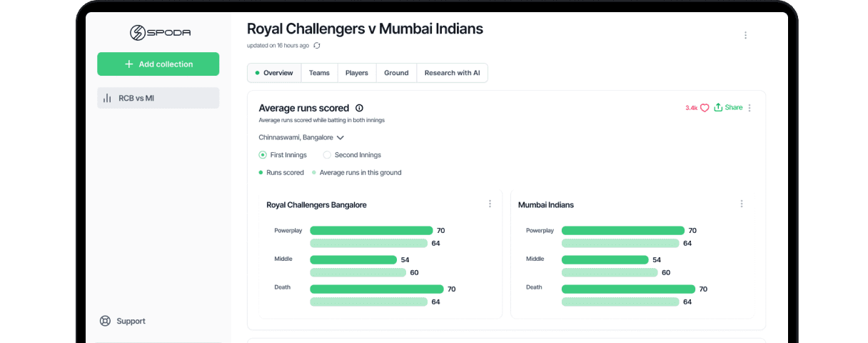Click the plus icon in Add collection
The width and height of the screenshot is (868, 343).
(x=129, y=64)
